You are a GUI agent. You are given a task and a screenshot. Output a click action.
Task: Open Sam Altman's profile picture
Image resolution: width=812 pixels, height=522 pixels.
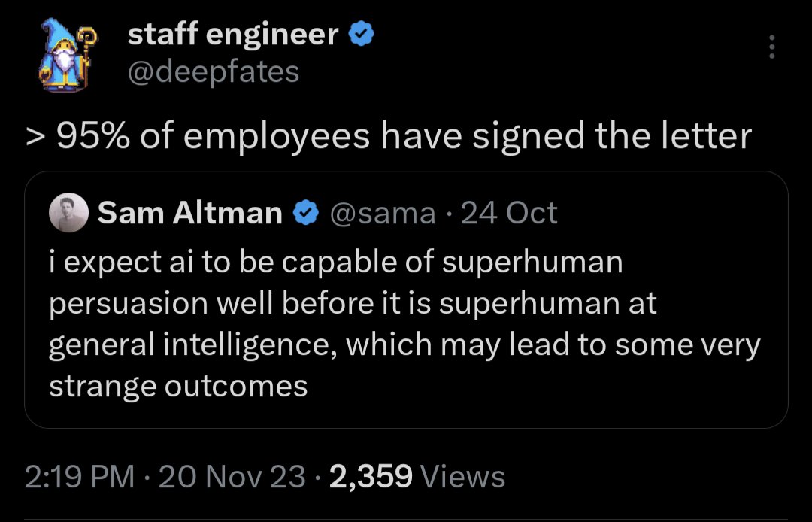tap(69, 212)
